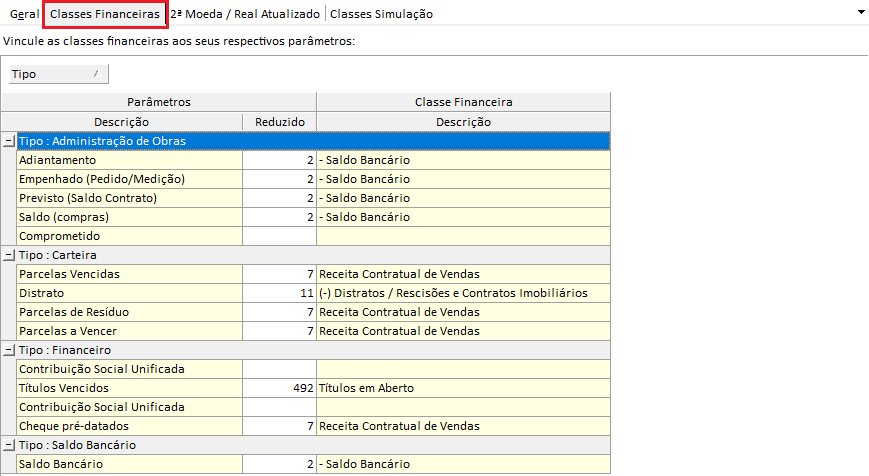Sort by the Reduzido column header

tap(279, 122)
